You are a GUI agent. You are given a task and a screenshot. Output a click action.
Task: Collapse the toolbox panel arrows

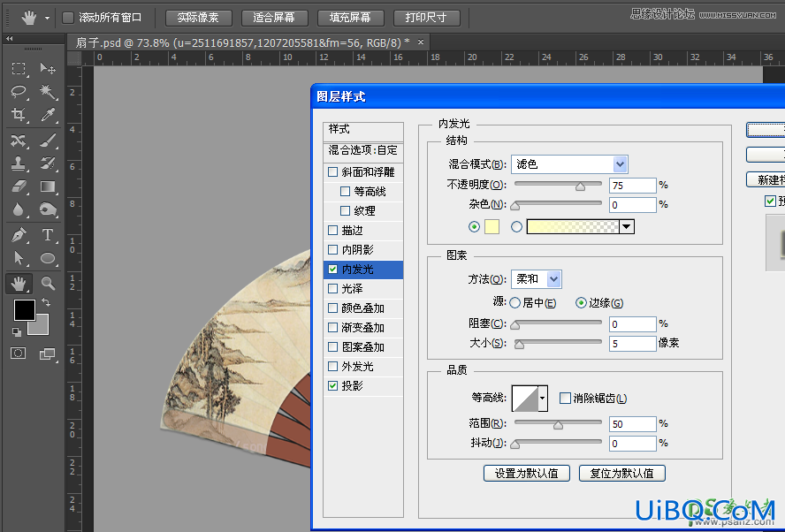(10, 39)
